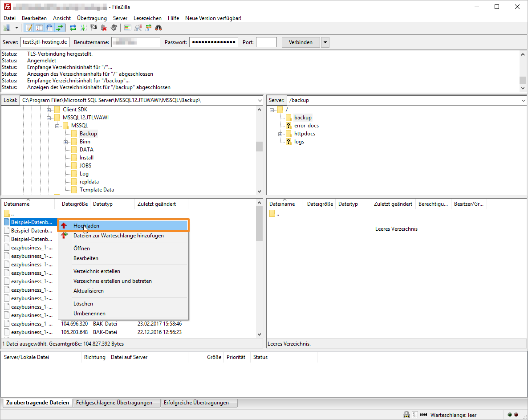This screenshot has height=420, width=528.
Task: Click the red activity indicator light
Action: pos(516,415)
